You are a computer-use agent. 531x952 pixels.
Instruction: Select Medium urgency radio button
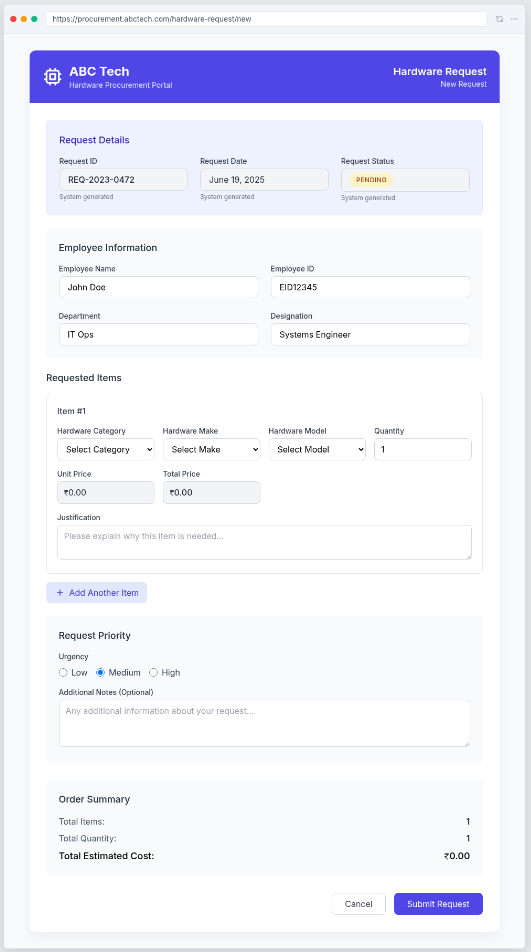[101, 673]
